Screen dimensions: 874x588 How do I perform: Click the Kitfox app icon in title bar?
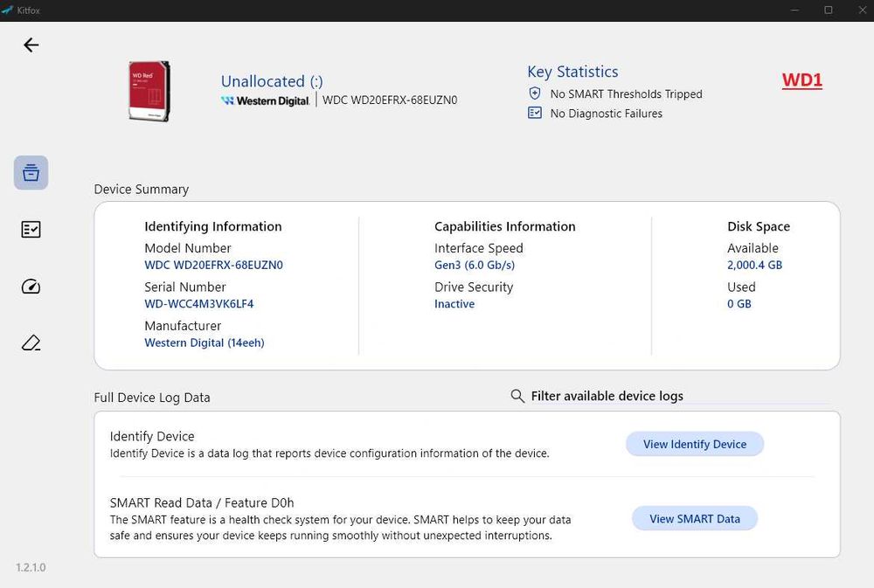click(x=8, y=10)
